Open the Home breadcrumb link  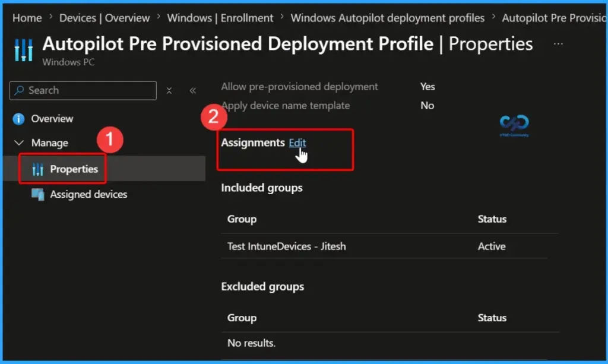27,18
